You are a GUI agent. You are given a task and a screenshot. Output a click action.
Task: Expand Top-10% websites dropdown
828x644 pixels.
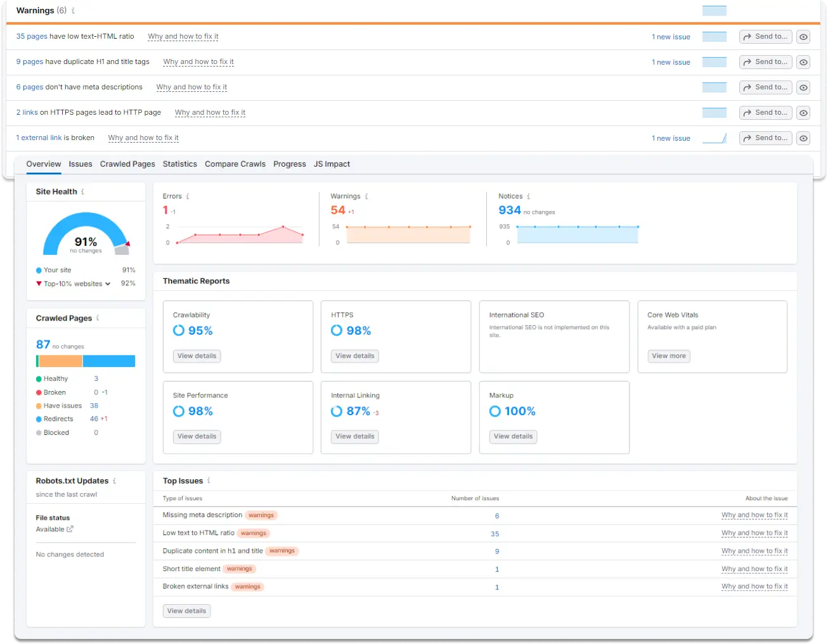pyautogui.click(x=108, y=284)
